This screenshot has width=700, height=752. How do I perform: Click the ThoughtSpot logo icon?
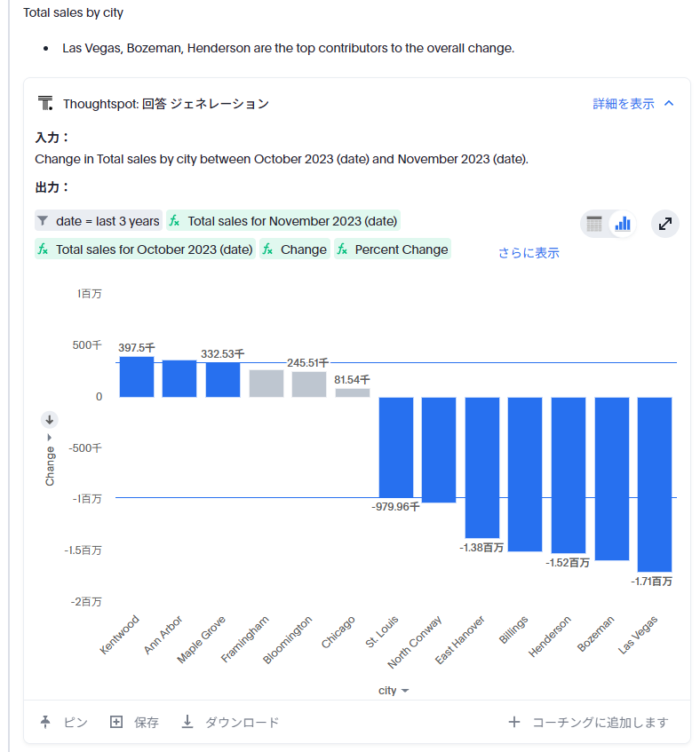pos(45,103)
